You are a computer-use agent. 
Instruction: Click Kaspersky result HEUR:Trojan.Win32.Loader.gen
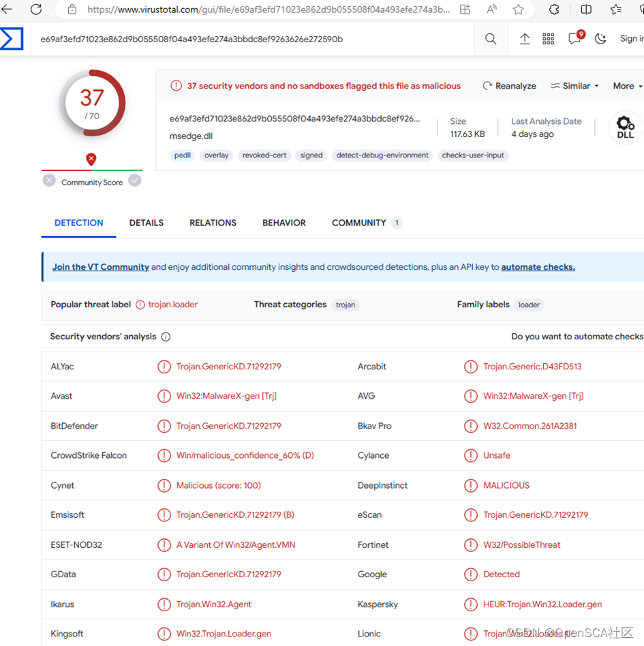(542, 604)
